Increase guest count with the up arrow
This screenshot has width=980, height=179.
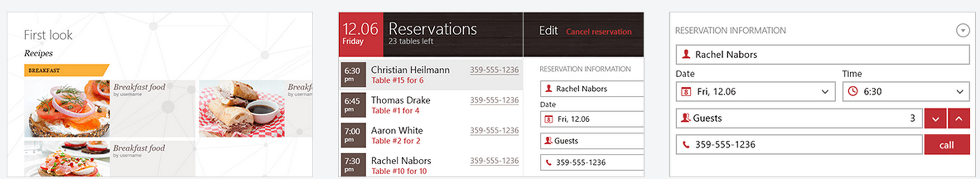coord(959,119)
